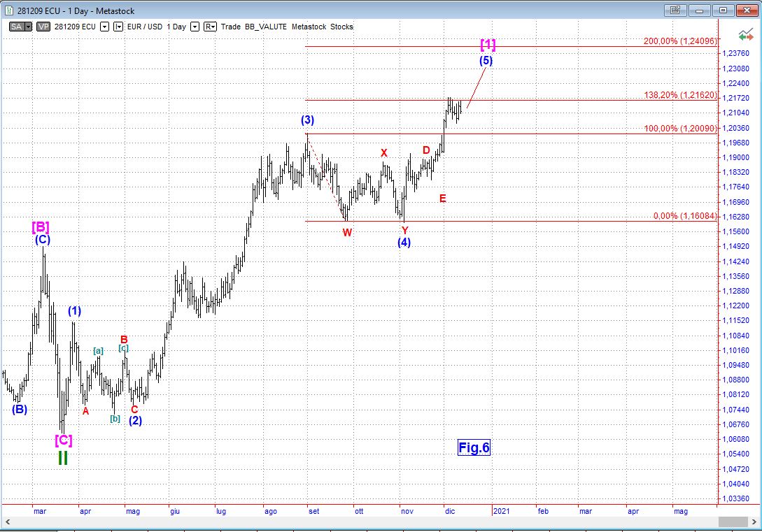Maximize the chart window

(x=724, y=10)
